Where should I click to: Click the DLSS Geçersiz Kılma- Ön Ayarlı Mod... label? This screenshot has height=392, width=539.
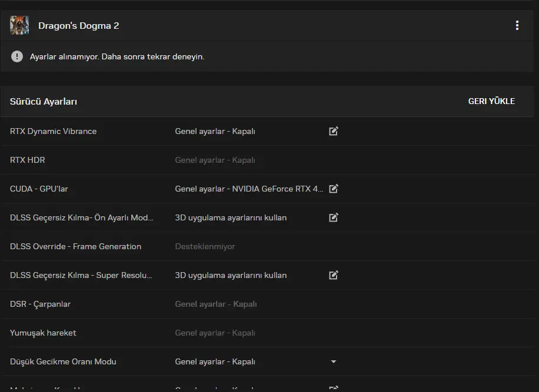pos(82,217)
